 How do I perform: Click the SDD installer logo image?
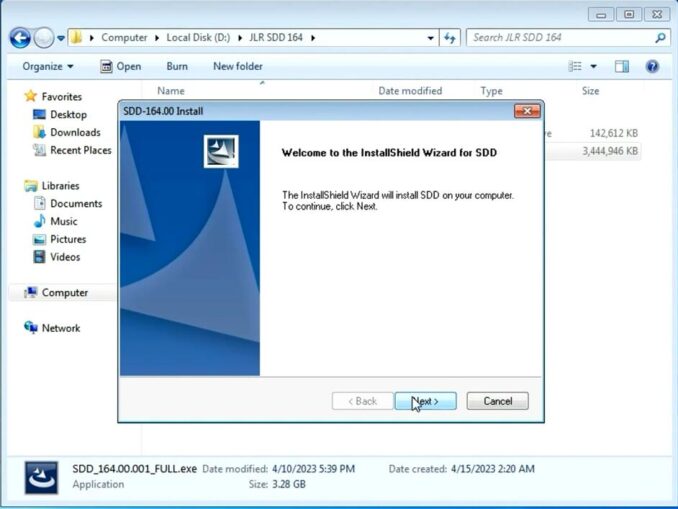(221, 151)
